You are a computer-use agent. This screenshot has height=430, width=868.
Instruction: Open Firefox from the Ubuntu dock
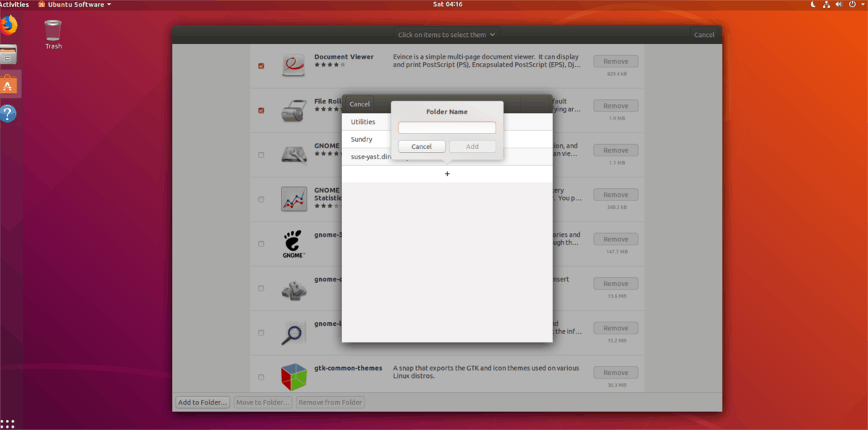click(x=9, y=25)
